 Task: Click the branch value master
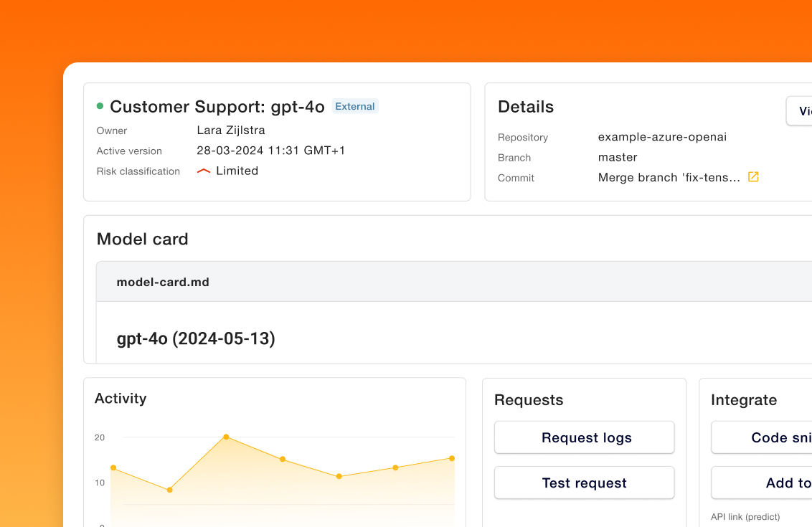tap(618, 157)
